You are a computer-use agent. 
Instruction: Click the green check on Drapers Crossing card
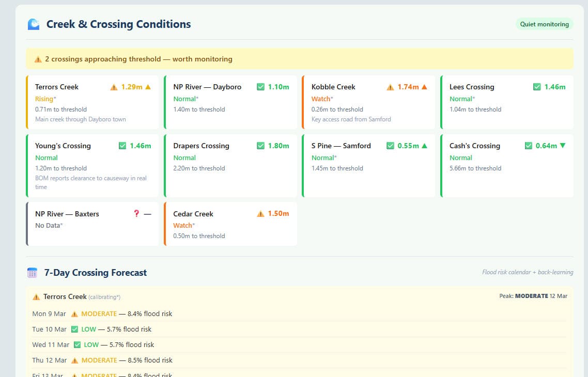tap(260, 146)
